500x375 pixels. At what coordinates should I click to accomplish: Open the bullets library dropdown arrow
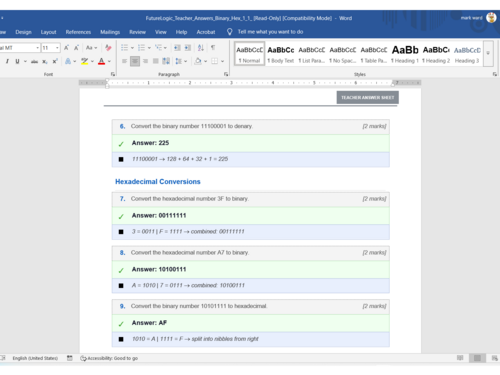click(132, 48)
